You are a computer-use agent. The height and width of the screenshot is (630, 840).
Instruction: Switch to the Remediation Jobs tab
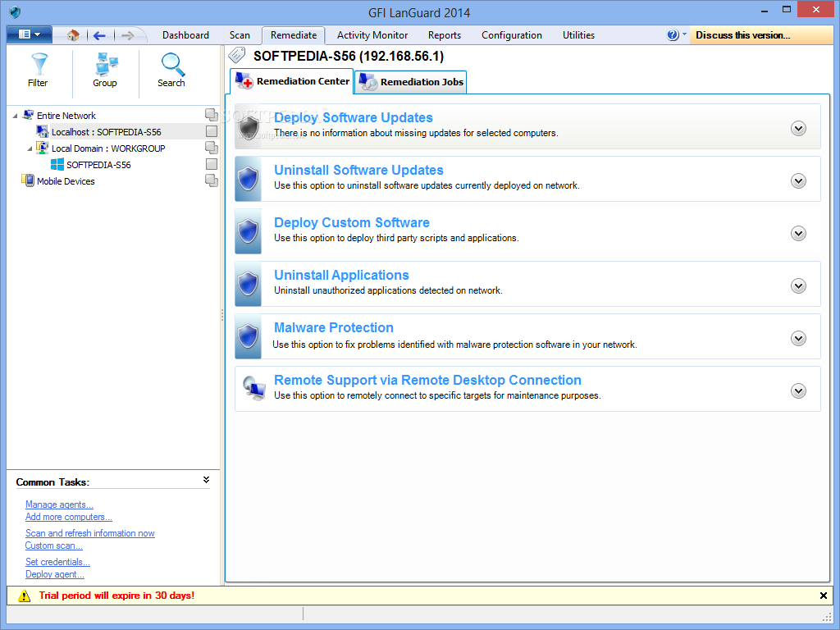point(411,82)
